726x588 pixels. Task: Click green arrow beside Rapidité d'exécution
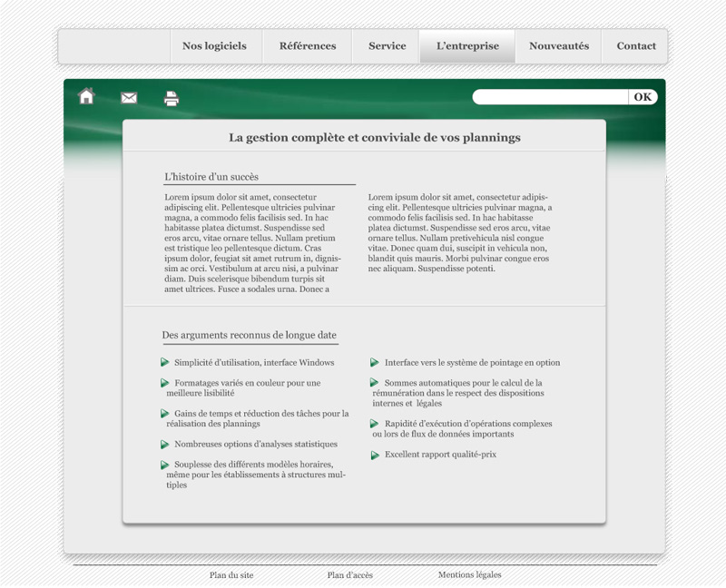click(375, 424)
